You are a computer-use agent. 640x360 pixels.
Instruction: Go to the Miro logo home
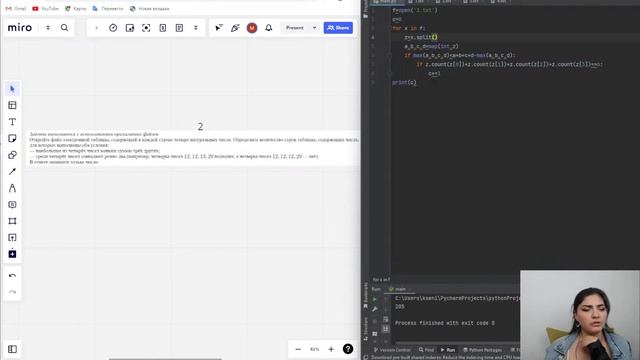coord(20,28)
